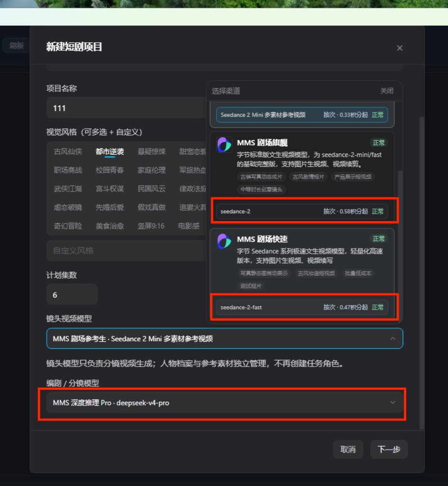
Task: Toggle the 竖屏9:16 style tag
Action: pyautogui.click(x=151, y=225)
